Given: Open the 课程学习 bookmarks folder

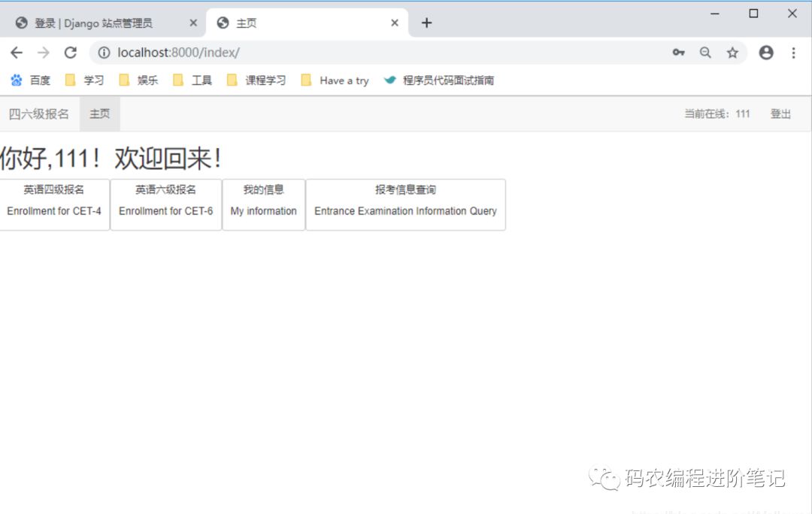Looking at the screenshot, I should click(257, 80).
